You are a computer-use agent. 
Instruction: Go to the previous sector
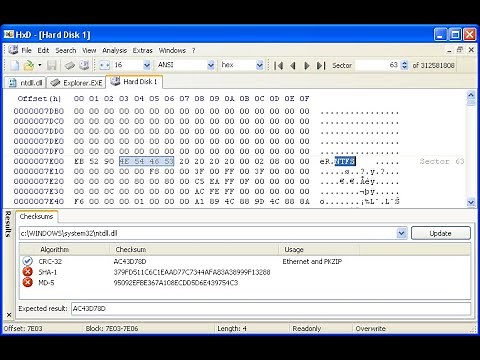[x=293, y=65]
